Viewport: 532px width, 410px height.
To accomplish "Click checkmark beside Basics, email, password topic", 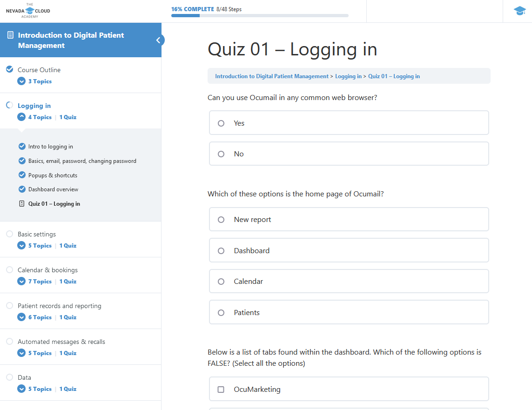I will (22, 161).
